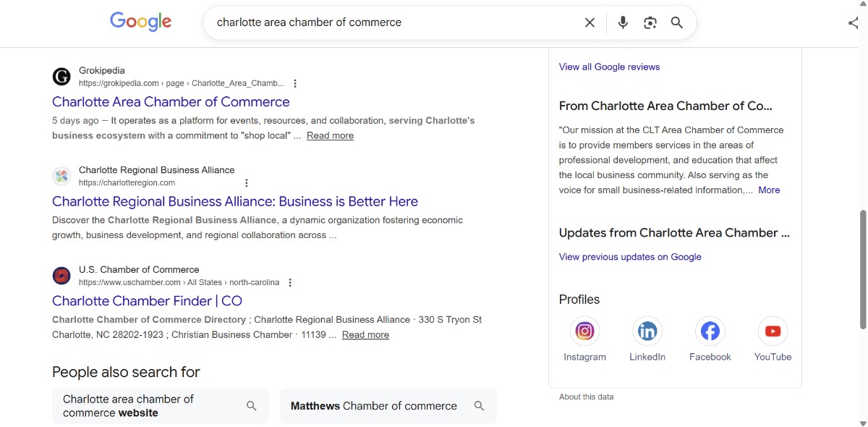Clear the search query with X icon
This screenshot has height=427, width=868.
[x=590, y=22]
